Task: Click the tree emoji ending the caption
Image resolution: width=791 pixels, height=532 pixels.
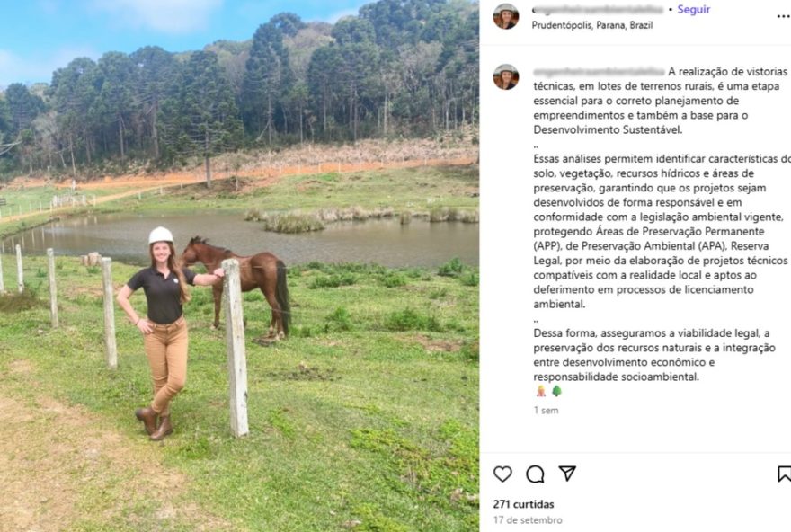Action: click(556, 391)
